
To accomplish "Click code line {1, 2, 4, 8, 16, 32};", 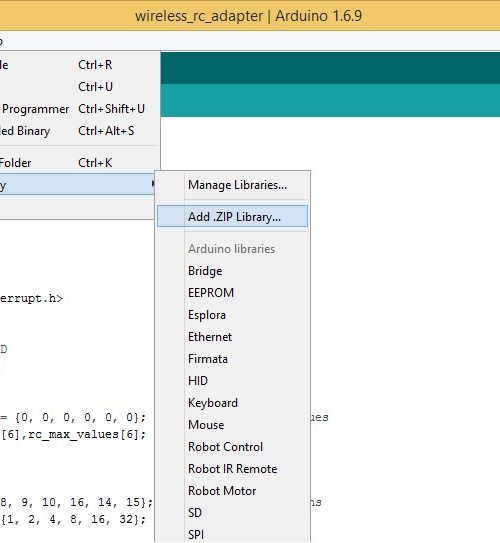I will pos(73,519).
